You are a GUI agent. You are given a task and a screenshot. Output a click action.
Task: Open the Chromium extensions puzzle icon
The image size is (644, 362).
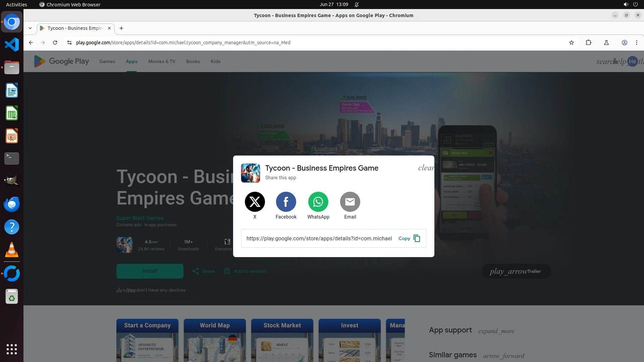click(588, 43)
